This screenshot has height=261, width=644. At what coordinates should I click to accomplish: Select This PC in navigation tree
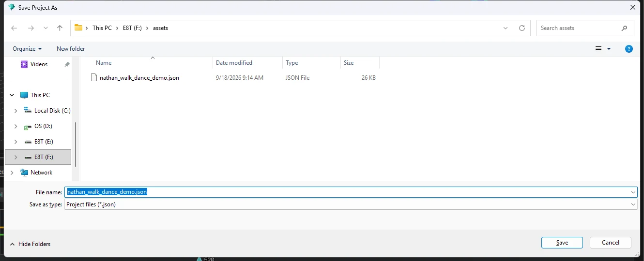(40, 95)
